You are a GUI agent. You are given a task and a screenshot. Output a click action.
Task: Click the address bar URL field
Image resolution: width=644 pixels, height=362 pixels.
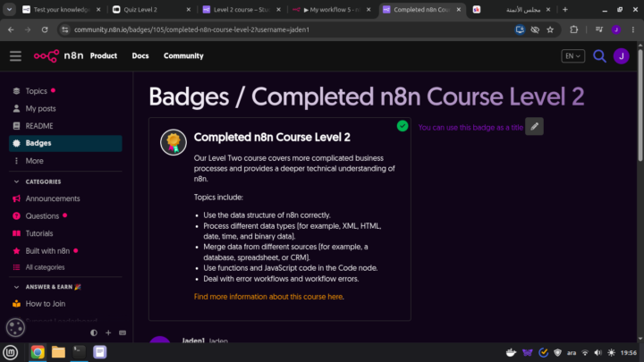pos(287,29)
